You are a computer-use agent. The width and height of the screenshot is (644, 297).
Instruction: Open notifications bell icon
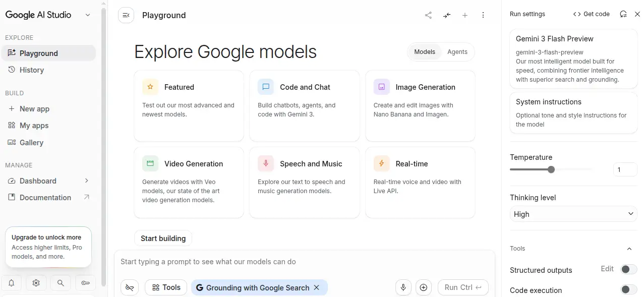pos(12,283)
